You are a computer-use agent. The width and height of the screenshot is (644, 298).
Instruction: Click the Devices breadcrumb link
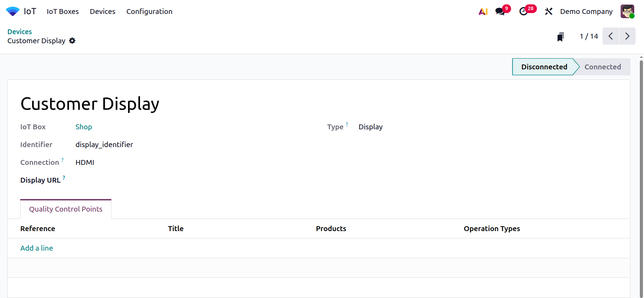20,32
